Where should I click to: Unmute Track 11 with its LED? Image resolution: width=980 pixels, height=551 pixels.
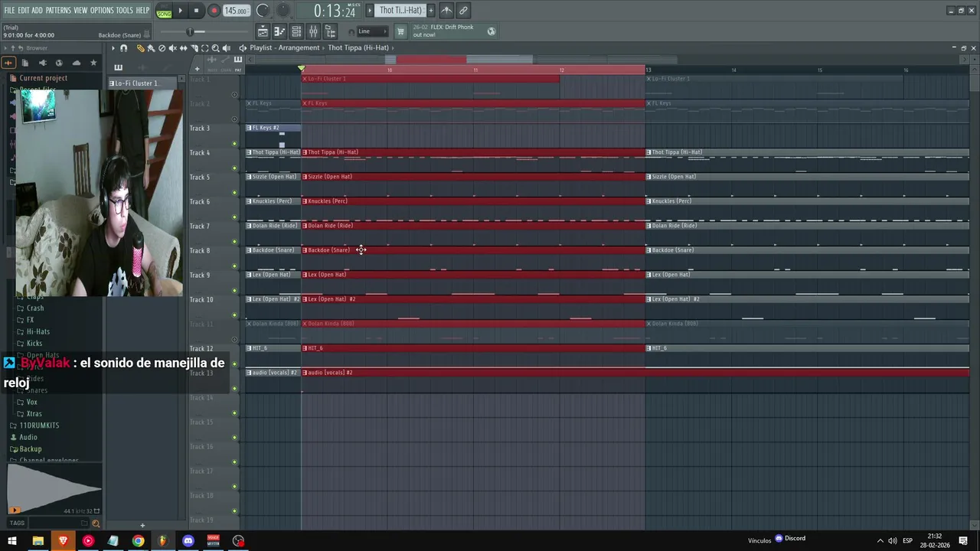[235, 340]
